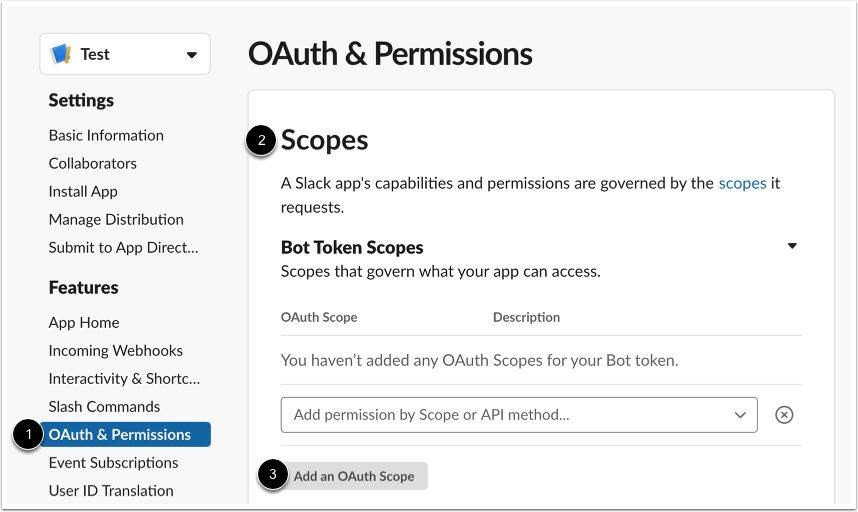858x512 pixels.
Task: Select Manage Distribution
Action: click(x=116, y=219)
